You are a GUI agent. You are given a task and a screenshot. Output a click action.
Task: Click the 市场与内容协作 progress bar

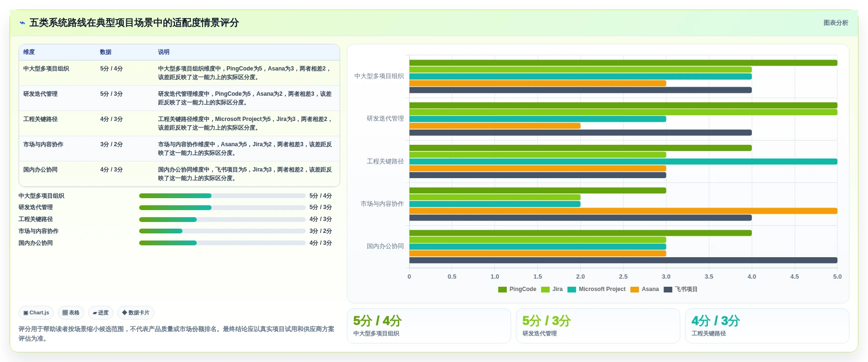point(222,231)
